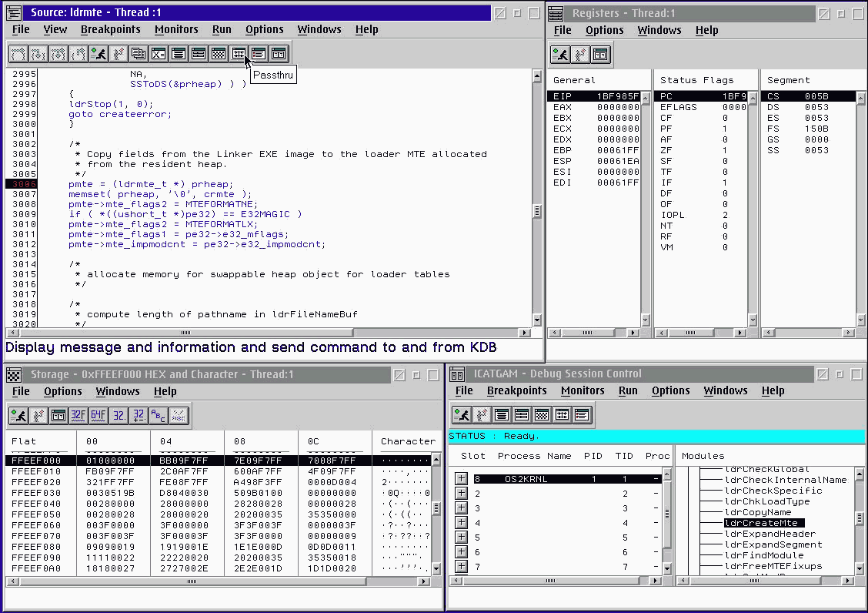
Task: Select ldrCopyName in the Modules tree
Action: click(758, 512)
